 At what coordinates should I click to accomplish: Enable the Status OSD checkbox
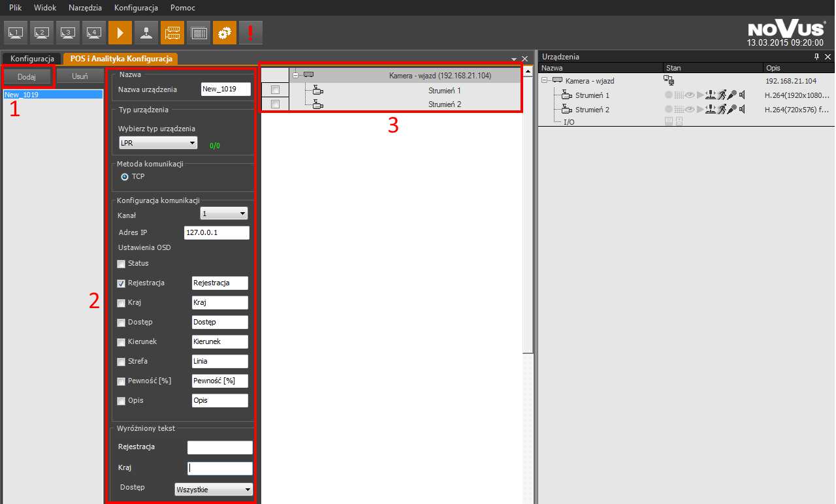121,264
